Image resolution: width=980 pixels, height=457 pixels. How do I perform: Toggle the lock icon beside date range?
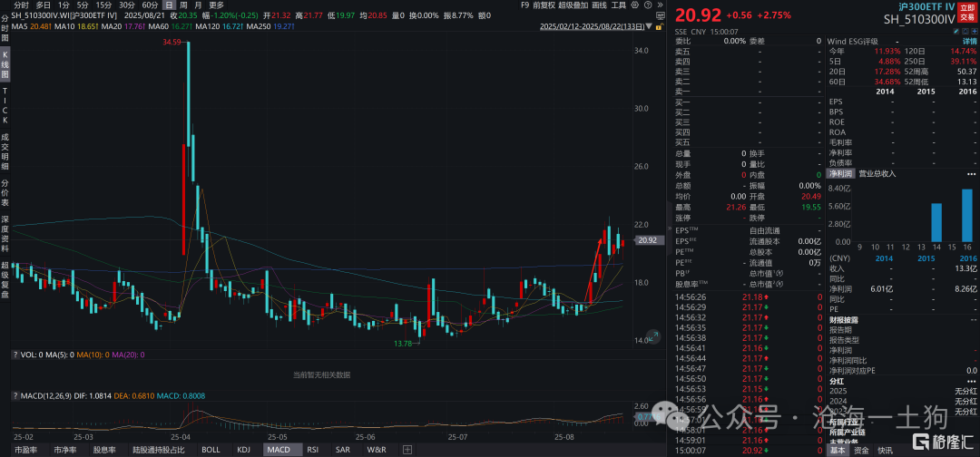pyautogui.click(x=658, y=27)
